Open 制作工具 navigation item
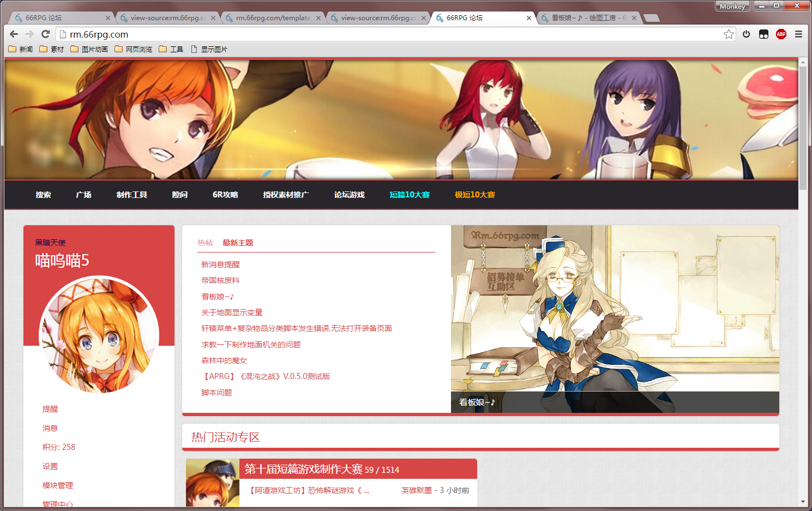812x511 pixels. [131, 195]
